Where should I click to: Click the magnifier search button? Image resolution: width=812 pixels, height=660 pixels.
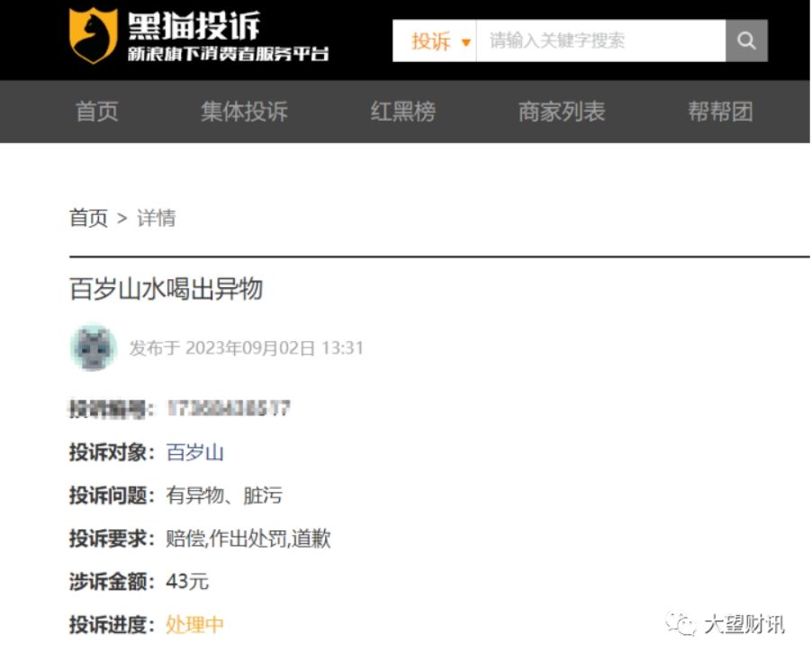[x=746, y=41]
